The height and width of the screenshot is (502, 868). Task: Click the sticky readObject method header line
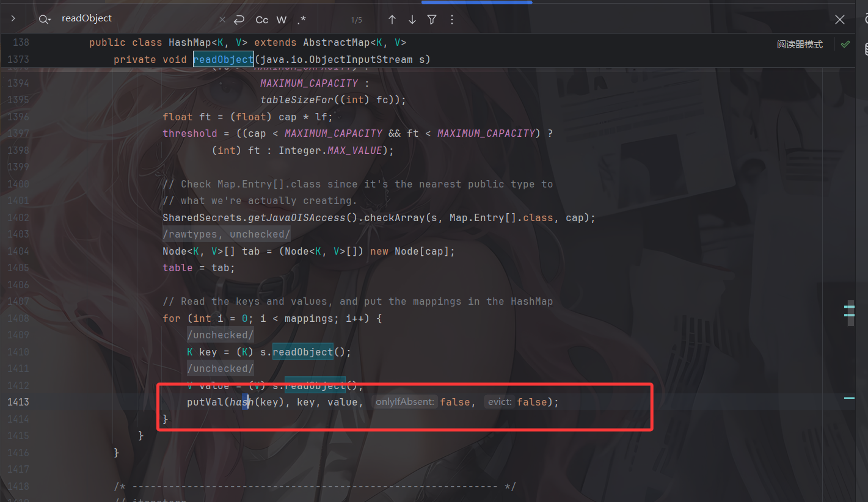272,59
